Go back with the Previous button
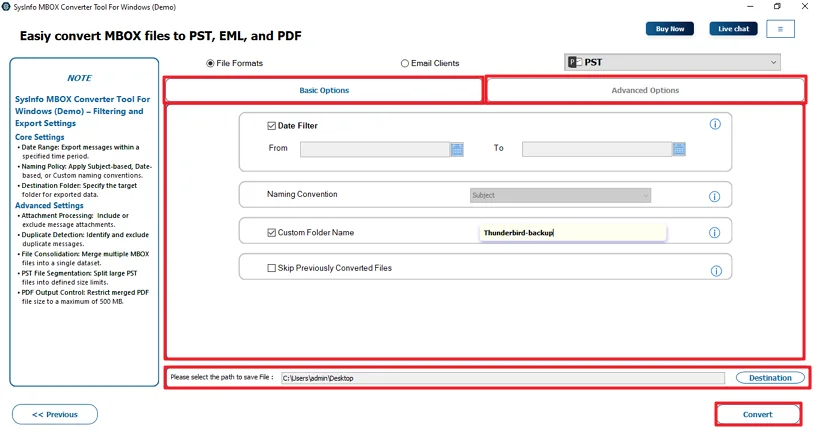The height and width of the screenshot is (437, 820). pos(55,415)
